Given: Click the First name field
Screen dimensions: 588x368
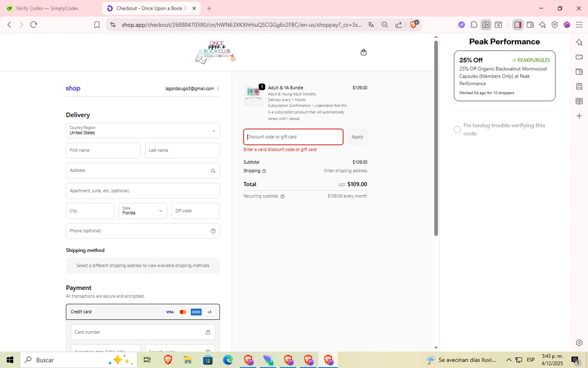Looking at the screenshot, I should (103, 151).
